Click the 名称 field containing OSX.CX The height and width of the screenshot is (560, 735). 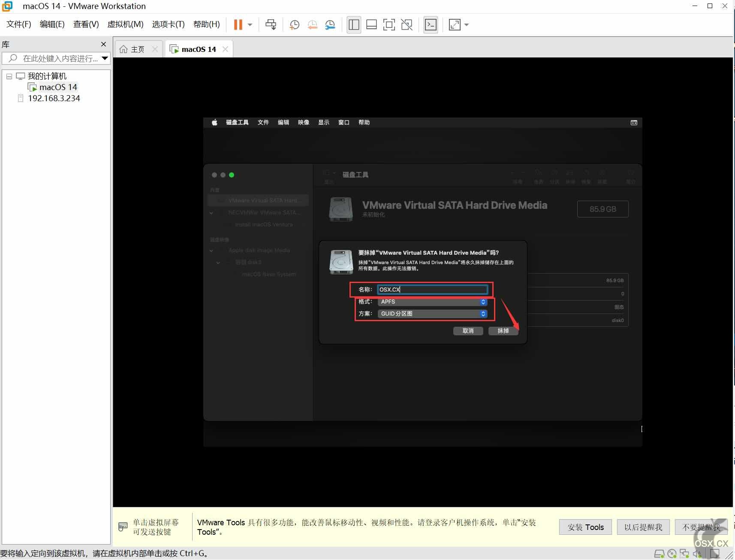point(432,289)
